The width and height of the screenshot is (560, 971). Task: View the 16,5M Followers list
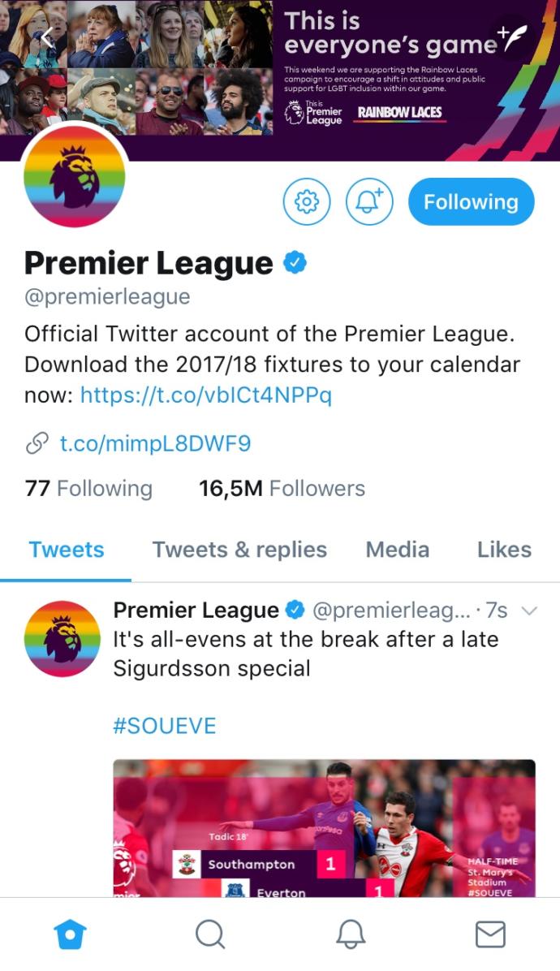click(282, 489)
